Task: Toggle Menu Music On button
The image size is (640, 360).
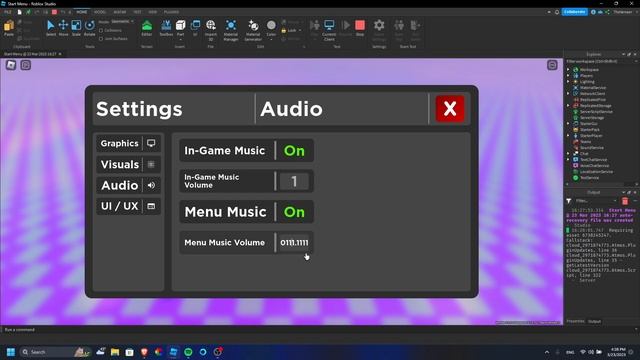Action: [294, 212]
